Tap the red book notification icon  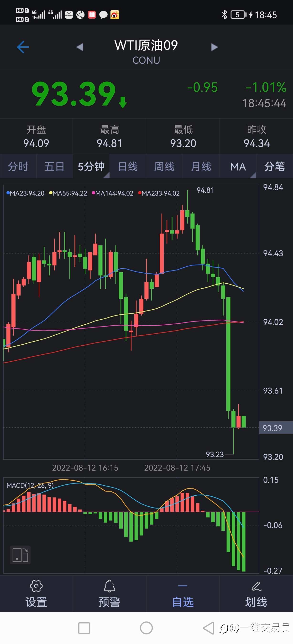pyautogui.click(x=92, y=15)
